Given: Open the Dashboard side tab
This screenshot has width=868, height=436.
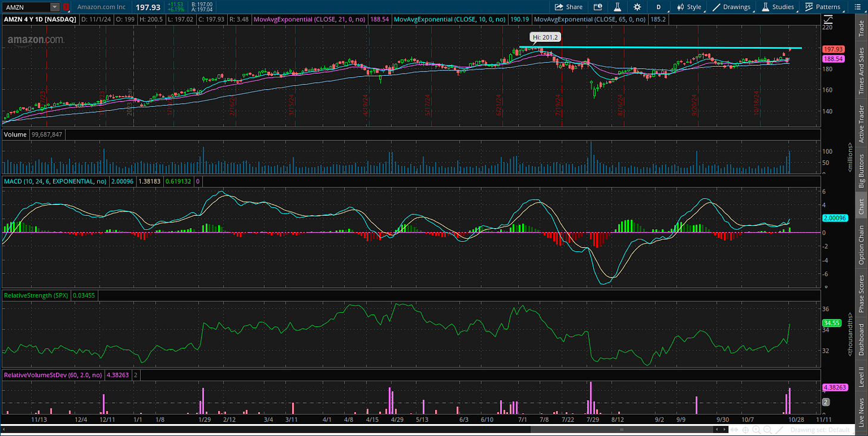Looking at the screenshot, I should click(861, 339).
